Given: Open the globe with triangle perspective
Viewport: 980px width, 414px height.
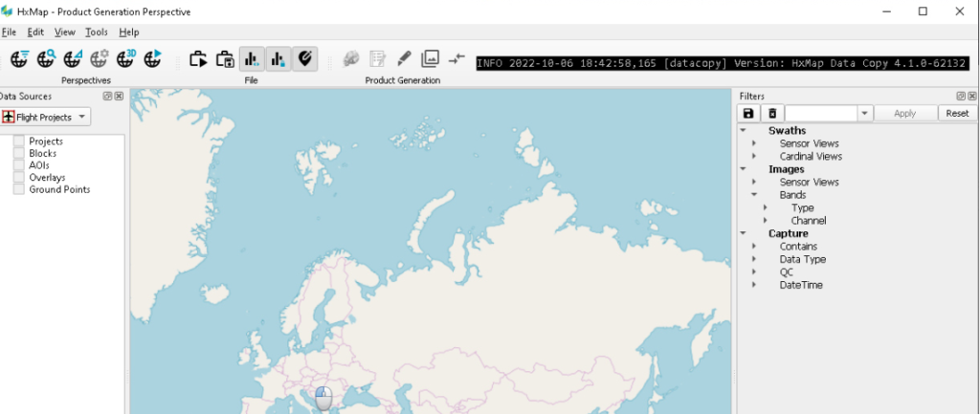Looking at the screenshot, I should click(x=73, y=59).
